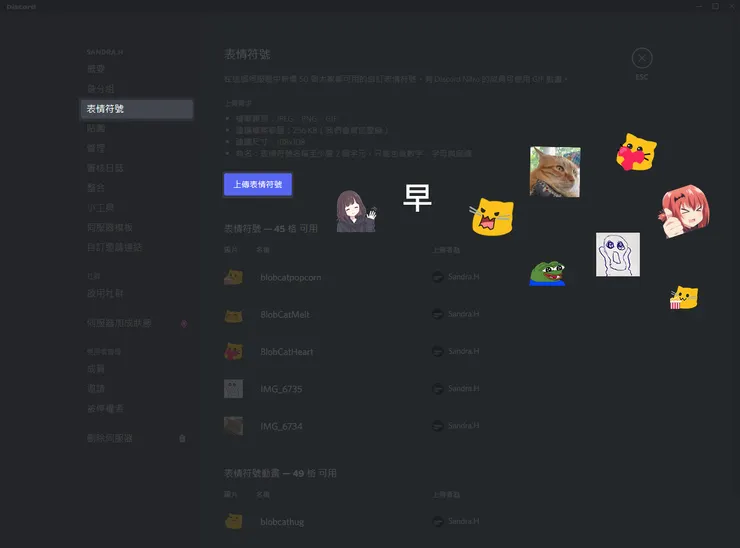Click the pink boost gem icon in sidebar

pos(184,323)
